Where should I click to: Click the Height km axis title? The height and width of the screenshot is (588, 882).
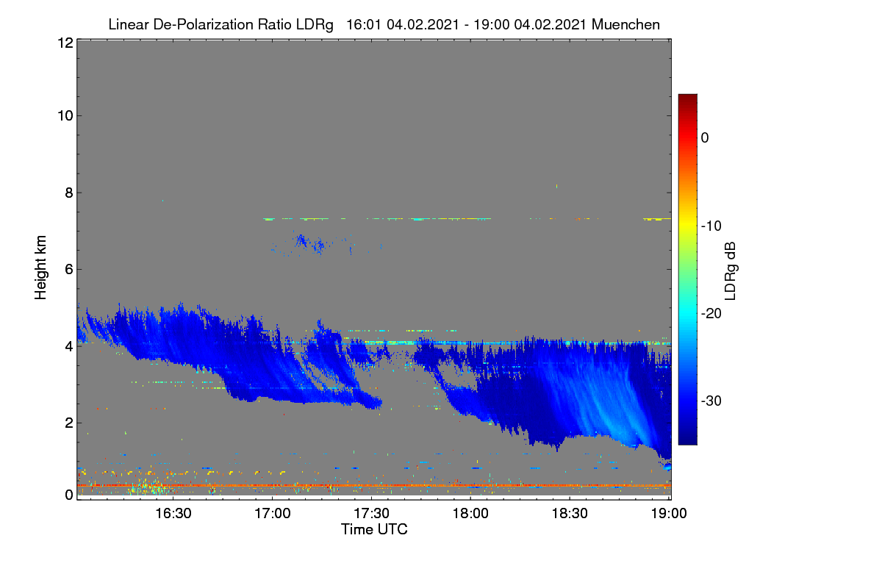click(x=41, y=267)
